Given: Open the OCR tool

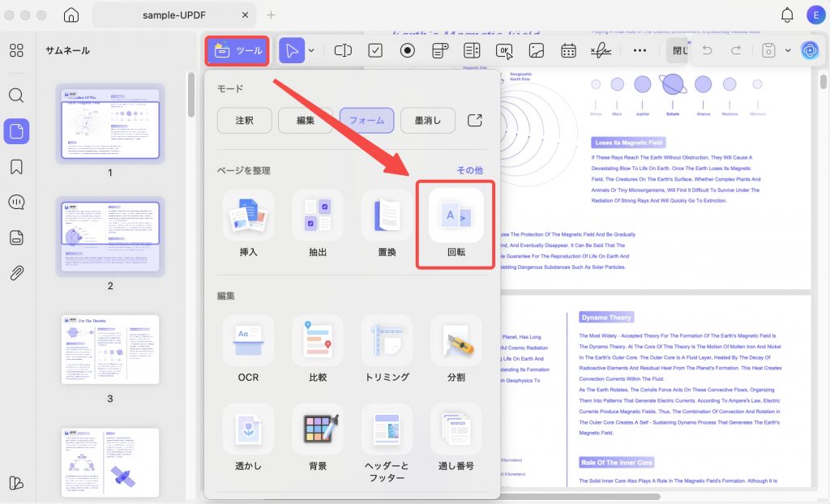Looking at the screenshot, I should [x=248, y=349].
